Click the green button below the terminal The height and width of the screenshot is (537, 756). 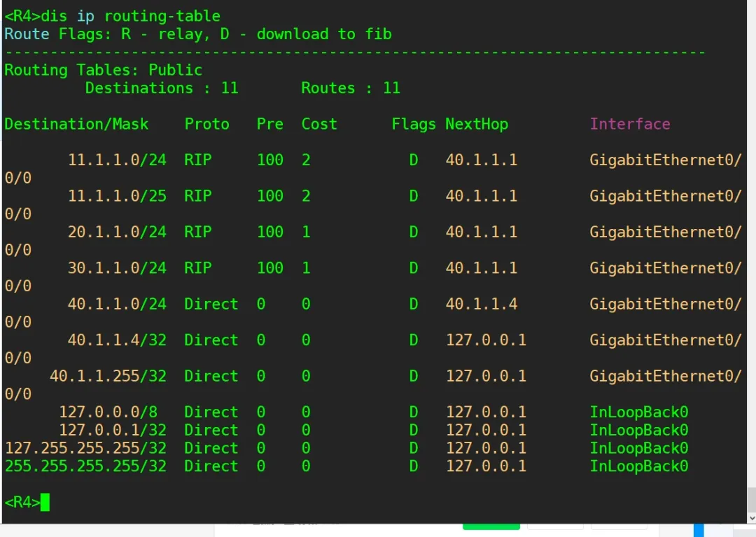491,526
